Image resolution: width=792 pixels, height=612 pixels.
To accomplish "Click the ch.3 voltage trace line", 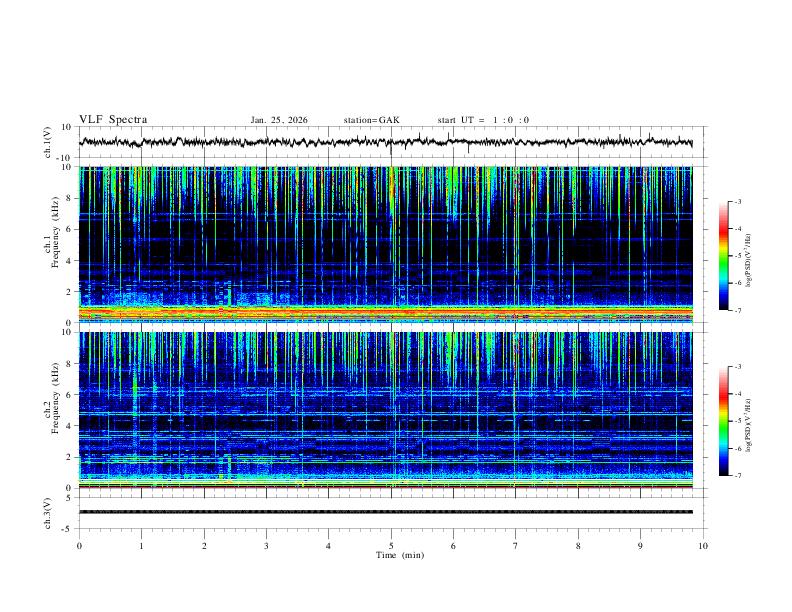I will pyautogui.click(x=386, y=512).
